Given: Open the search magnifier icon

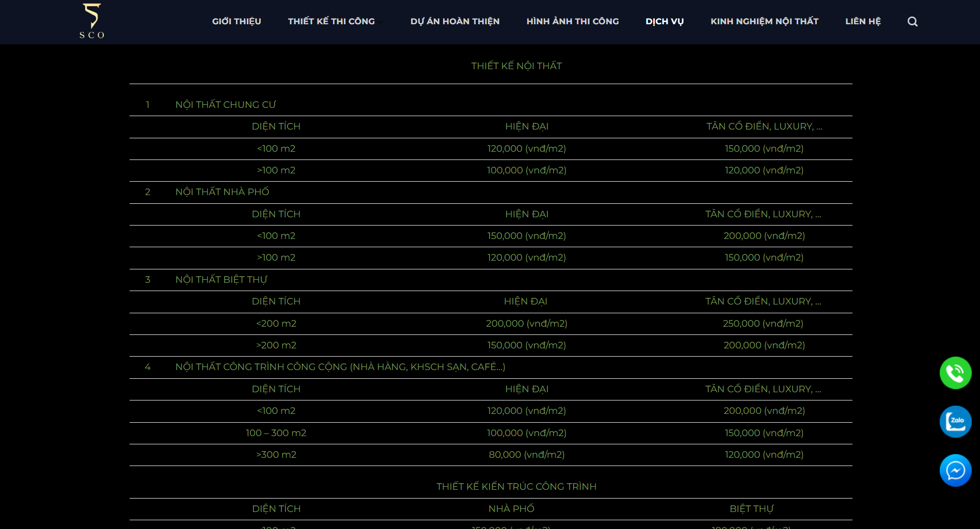Looking at the screenshot, I should [912, 22].
